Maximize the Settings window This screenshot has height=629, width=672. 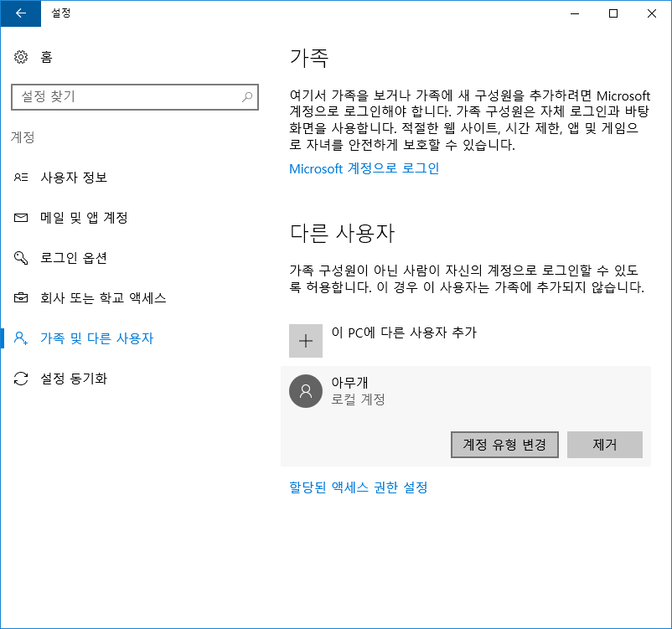(613, 13)
